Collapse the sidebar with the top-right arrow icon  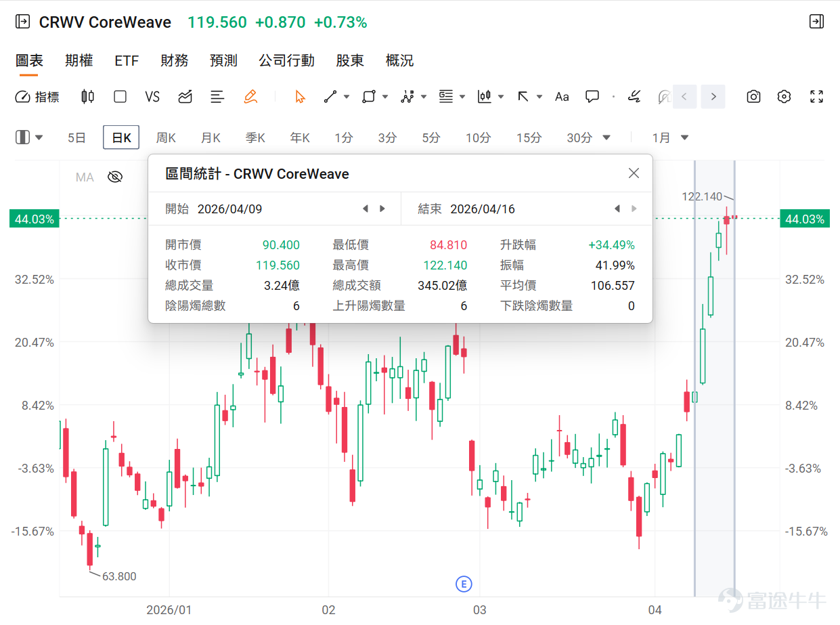(x=817, y=22)
